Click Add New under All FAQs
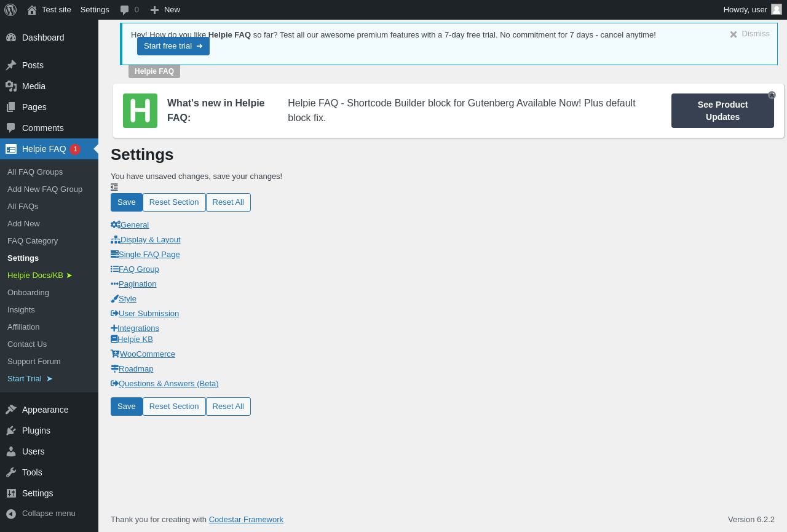 pos(23,223)
